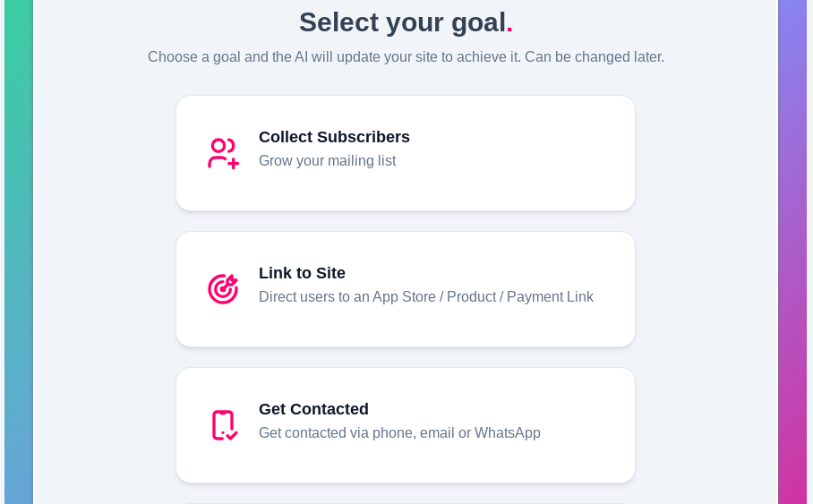Image resolution: width=813 pixels, height=504 pixels.
Task: Click the 'Grow your mailing list' description
Action: point(327,161)
